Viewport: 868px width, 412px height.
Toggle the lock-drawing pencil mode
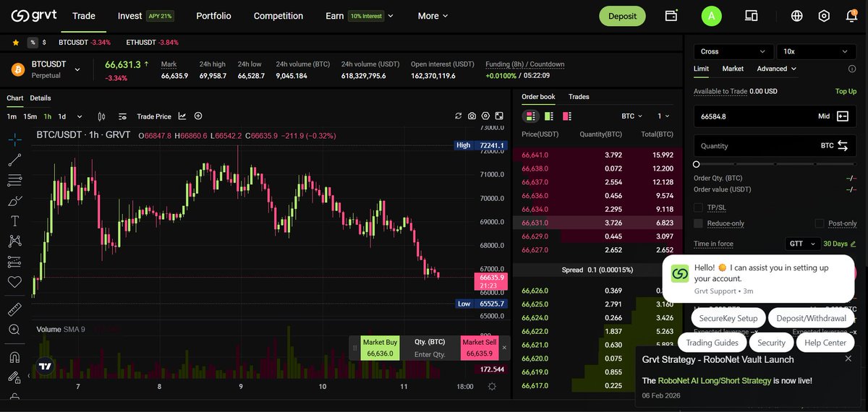(x=14, y=377)
